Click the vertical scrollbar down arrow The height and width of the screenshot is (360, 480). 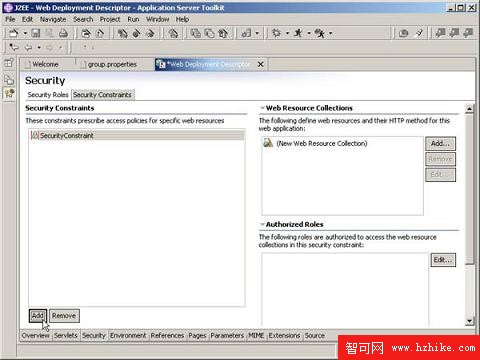469,321
